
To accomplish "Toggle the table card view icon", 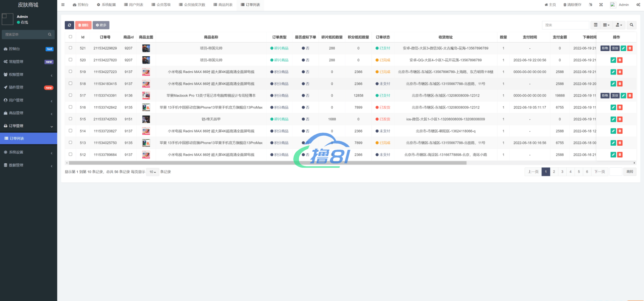I will pos(596,25).
